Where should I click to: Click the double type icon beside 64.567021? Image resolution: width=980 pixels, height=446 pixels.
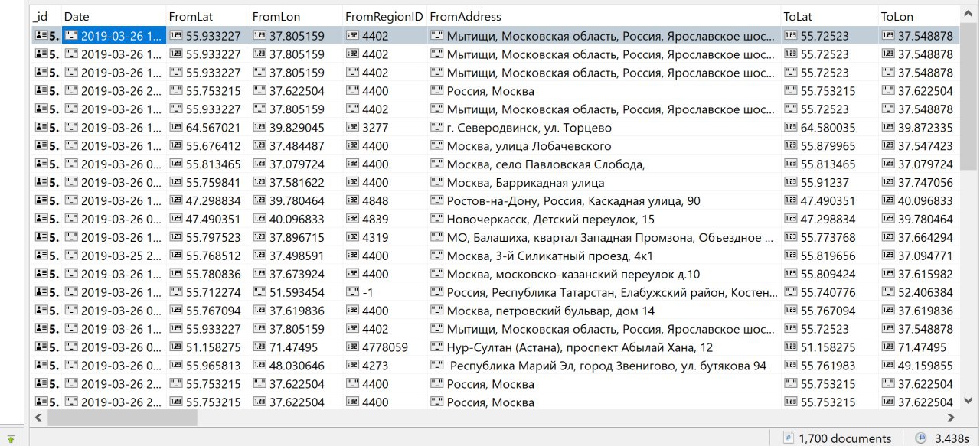176,128
